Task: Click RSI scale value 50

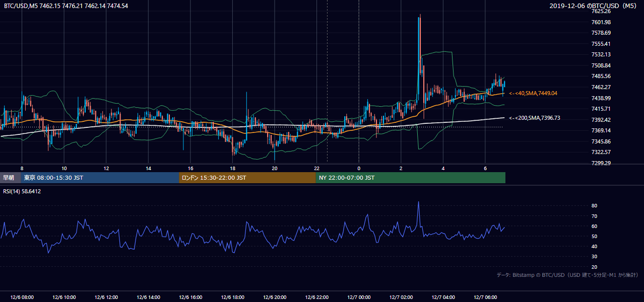Action: coord(595,236)
